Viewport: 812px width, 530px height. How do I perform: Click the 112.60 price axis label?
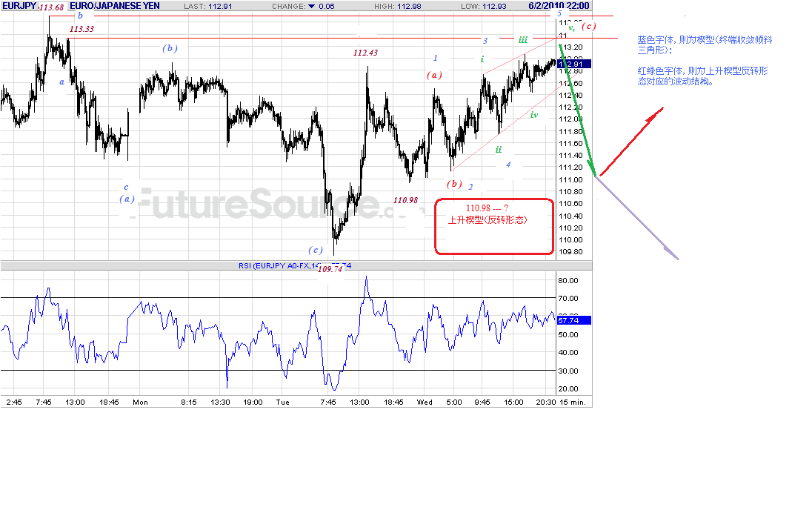click(570, 84)
